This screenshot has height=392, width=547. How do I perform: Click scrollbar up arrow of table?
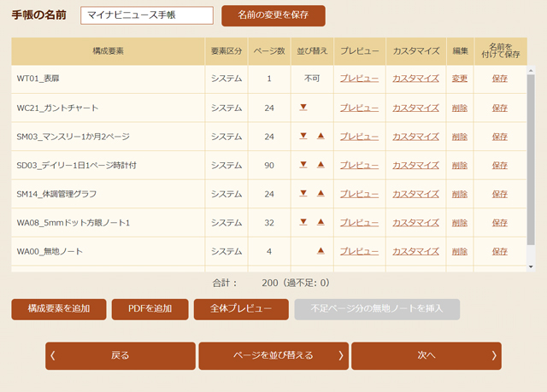click(531, 70)
